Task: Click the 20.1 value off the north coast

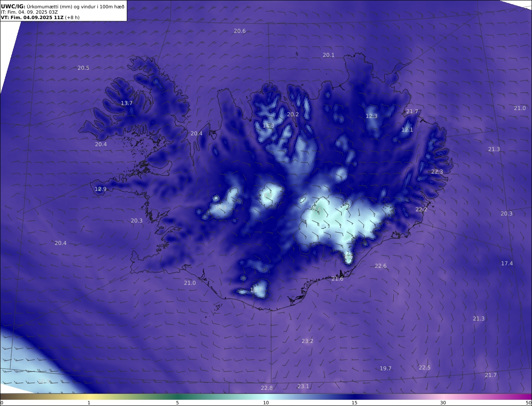Action: [x=328, y=55]
